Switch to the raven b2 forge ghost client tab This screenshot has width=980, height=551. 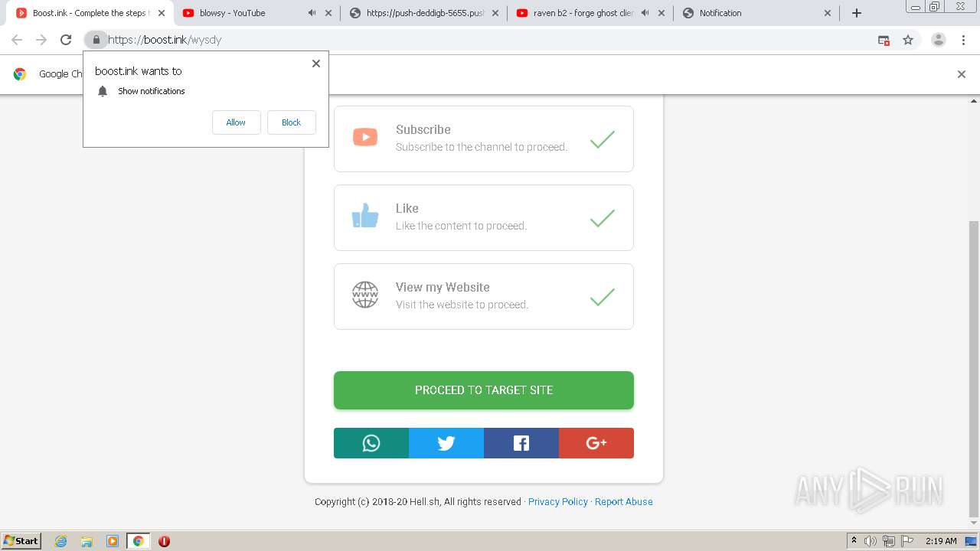click(x=590, y=13)
